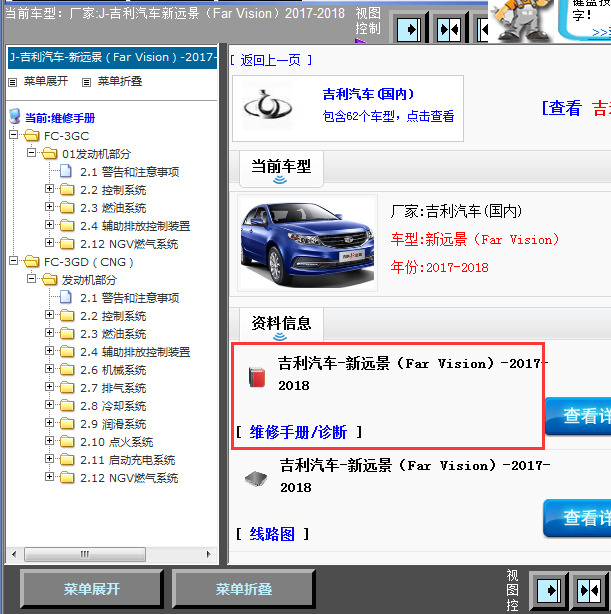The height and width of the screenshot is (614, 611).
Task: Open 吉利汽车 (国内) brand link
Action: pos(368,94)
